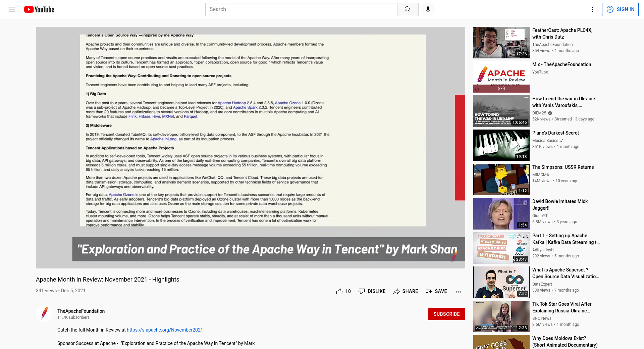Click the MusicalBasics music note badge
The image size is (644, 349).
(x=562, y=141)
